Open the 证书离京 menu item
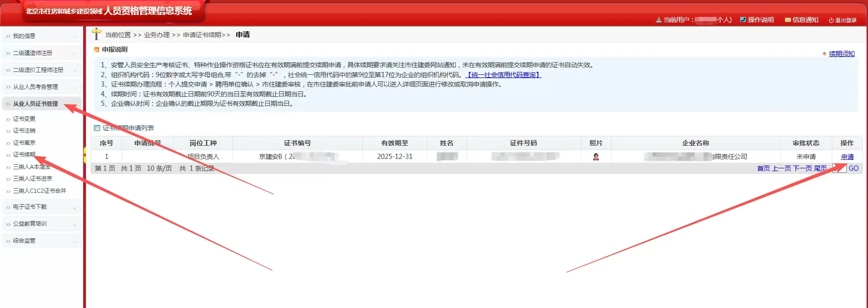The width and height of the screenshot is (868, 308). pyautogui.click(x=24, y=143)
